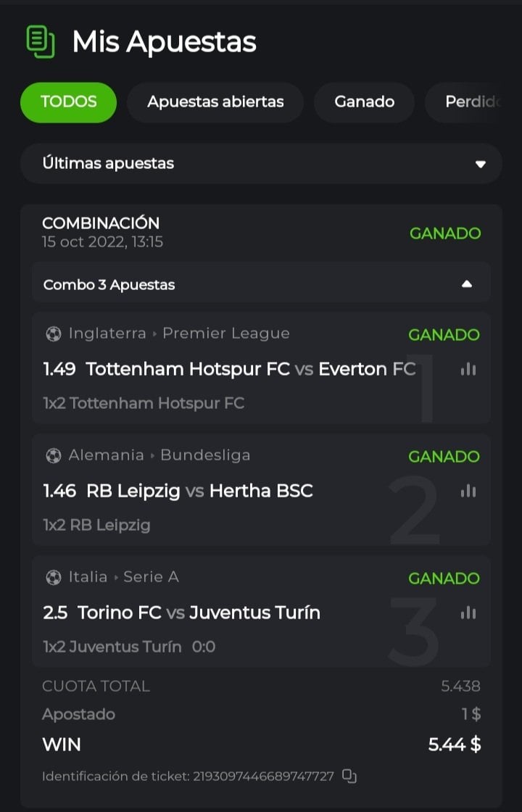Screen dimensions: 522x812
Task: Click soccer ball icon beside Alemania
Action: (54, 455)
